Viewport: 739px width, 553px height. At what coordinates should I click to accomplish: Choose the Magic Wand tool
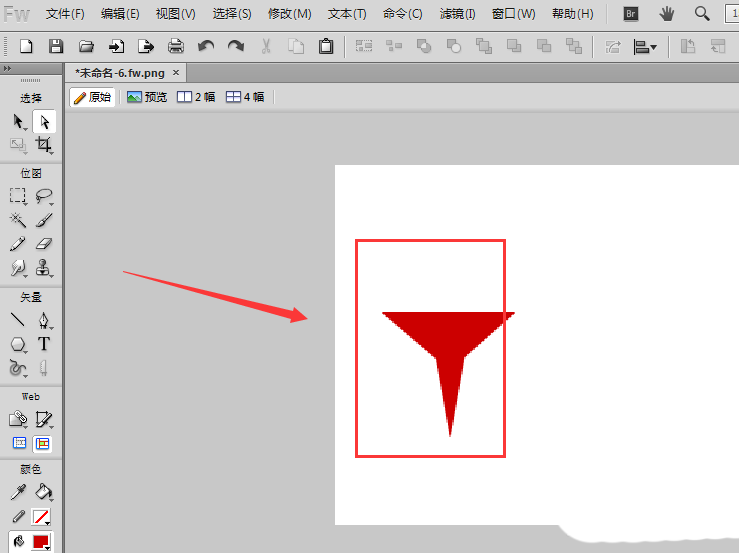18,220
